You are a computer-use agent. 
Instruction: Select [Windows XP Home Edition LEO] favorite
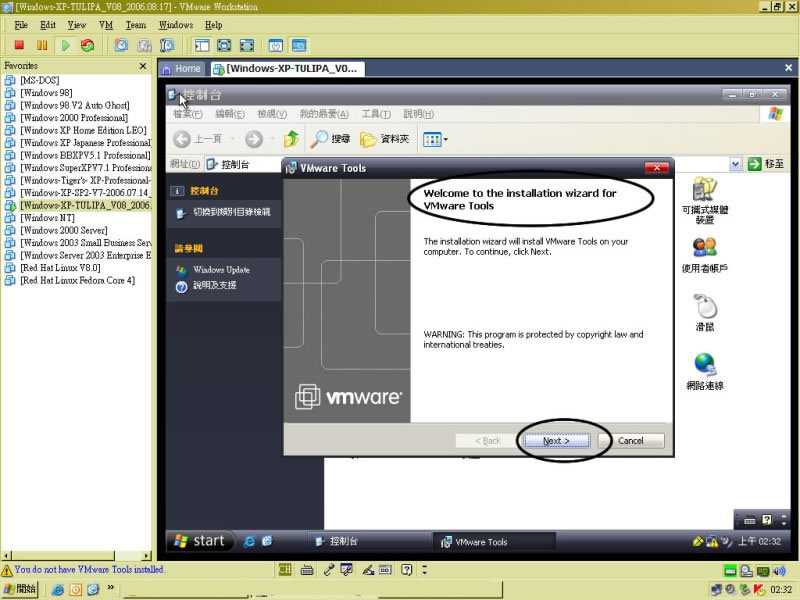tap(83, 131)
